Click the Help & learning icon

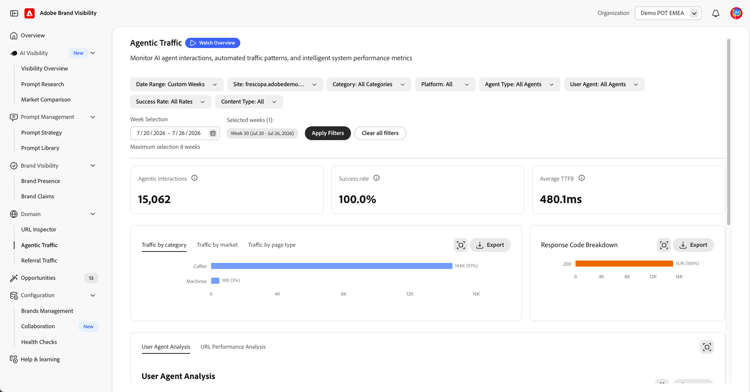click(14, 359)
